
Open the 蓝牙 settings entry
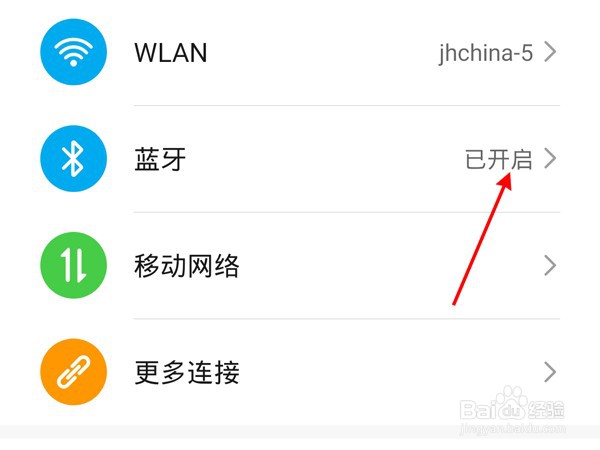tap(300, 159)
